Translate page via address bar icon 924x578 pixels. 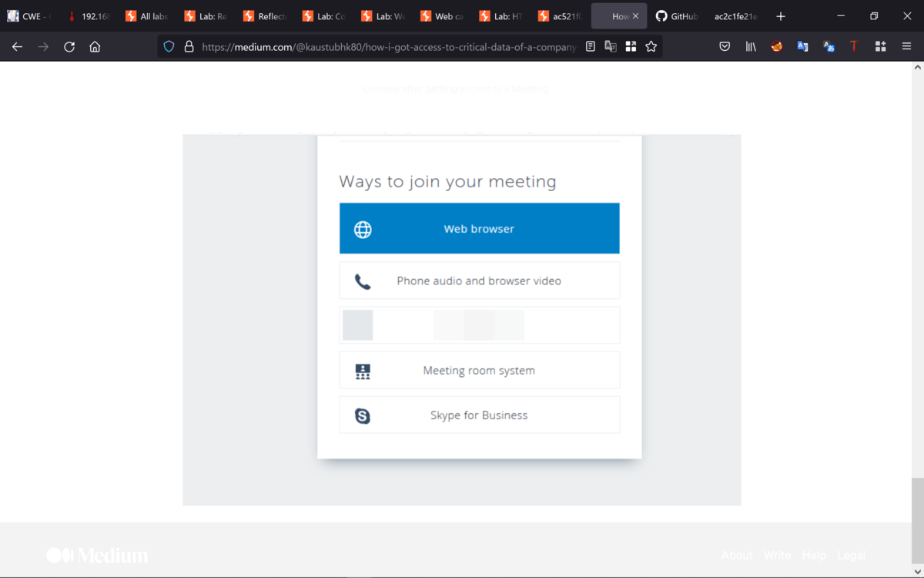(x=611, y=46)
